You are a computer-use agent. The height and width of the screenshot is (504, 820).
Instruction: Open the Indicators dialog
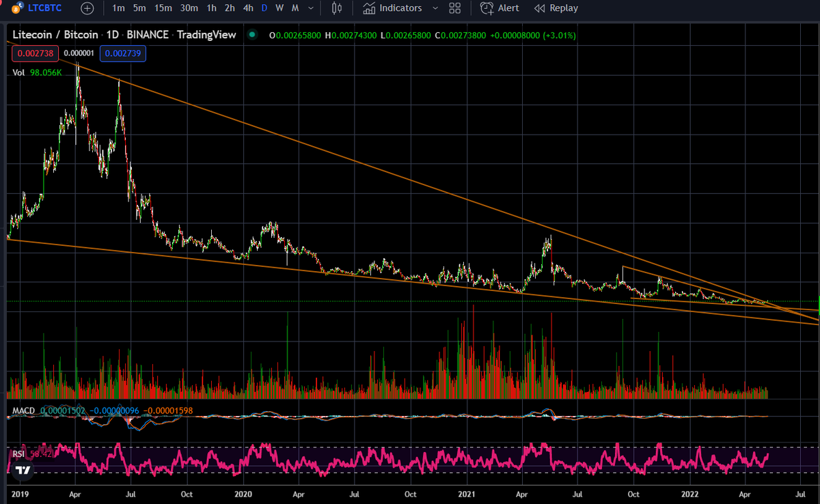(392, 8)
